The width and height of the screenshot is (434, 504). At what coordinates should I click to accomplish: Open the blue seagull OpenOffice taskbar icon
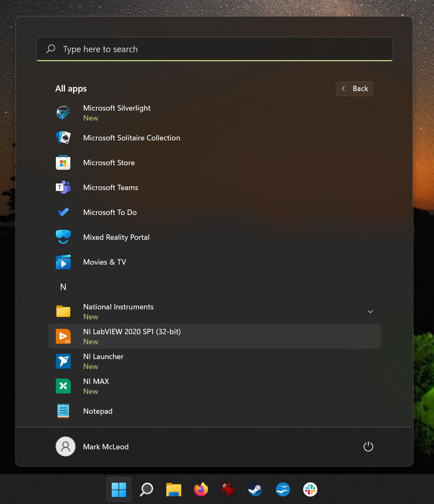pos(283,490)
